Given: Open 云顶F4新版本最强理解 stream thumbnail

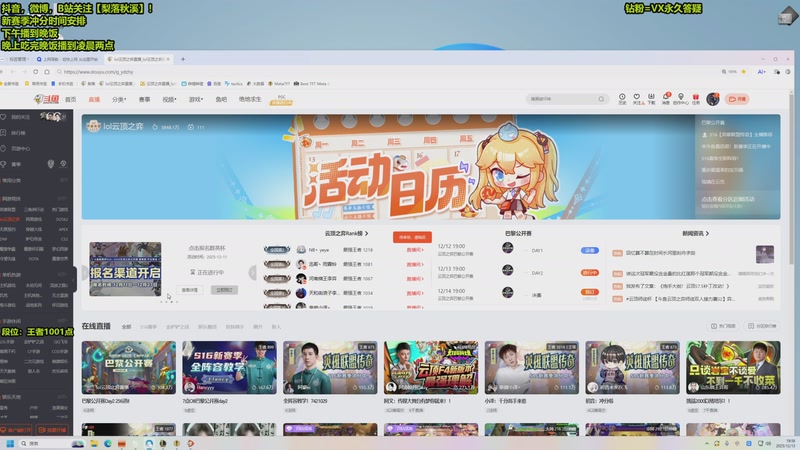Looking at the screenshot, I should 431,367.
